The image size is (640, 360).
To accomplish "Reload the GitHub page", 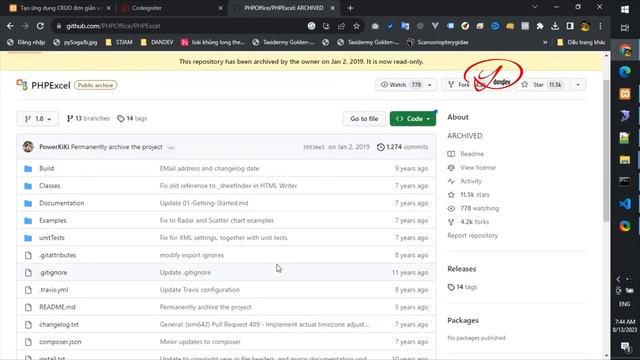I will [40, 26].
